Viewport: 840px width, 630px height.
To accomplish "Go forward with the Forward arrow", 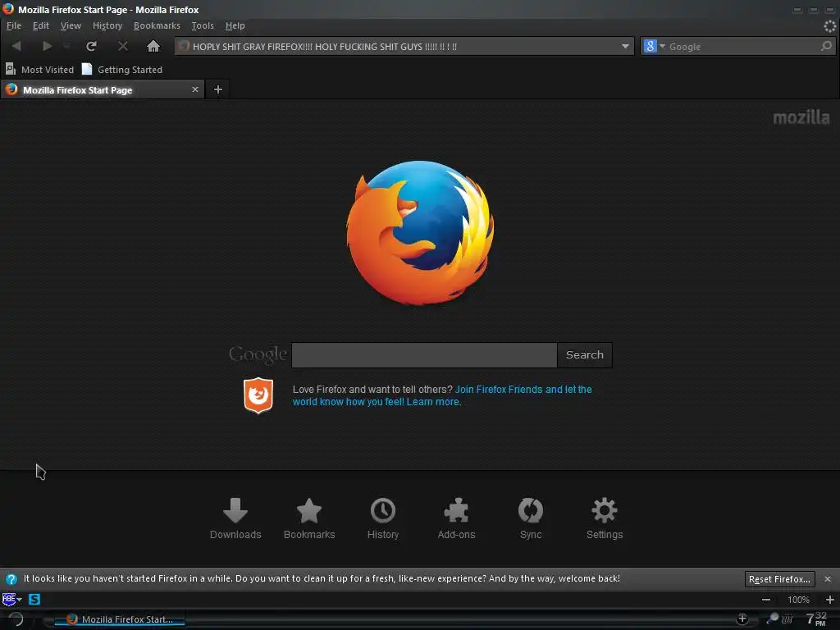I will (47, 46).
